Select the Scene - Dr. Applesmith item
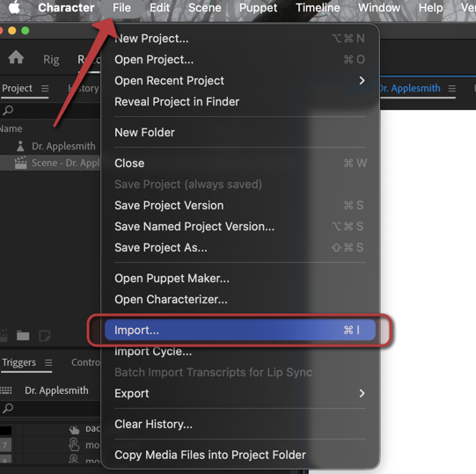The image size is (476, 474). click(x=50, y=163)
